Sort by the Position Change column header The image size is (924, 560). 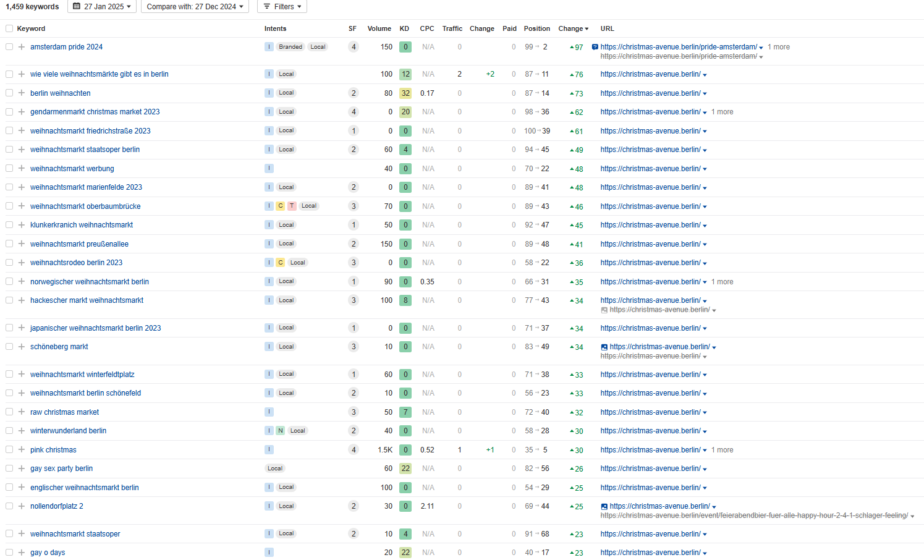pyautogui.click(x=573, y=28)
